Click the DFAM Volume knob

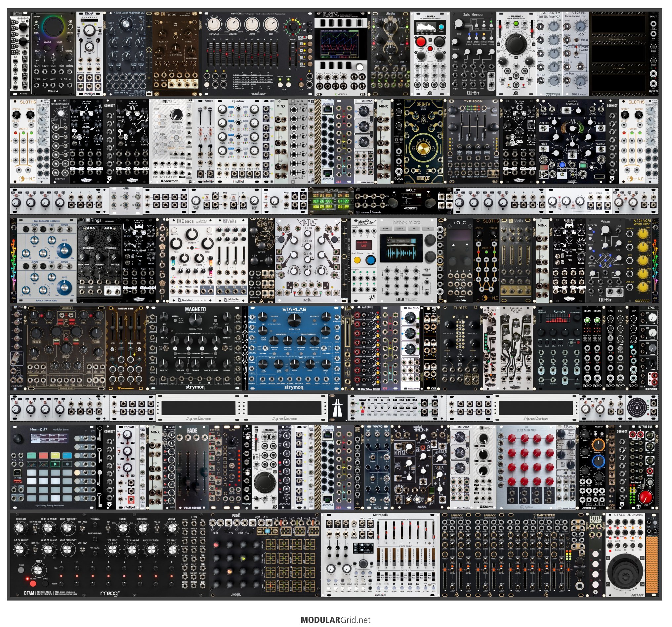[x=172, y=528]
